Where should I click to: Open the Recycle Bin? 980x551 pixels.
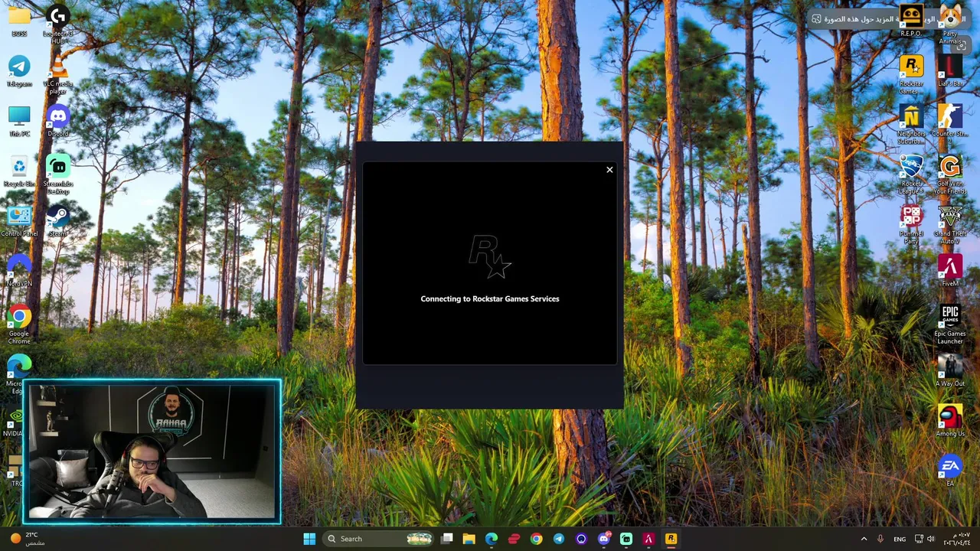pos(19,172)
